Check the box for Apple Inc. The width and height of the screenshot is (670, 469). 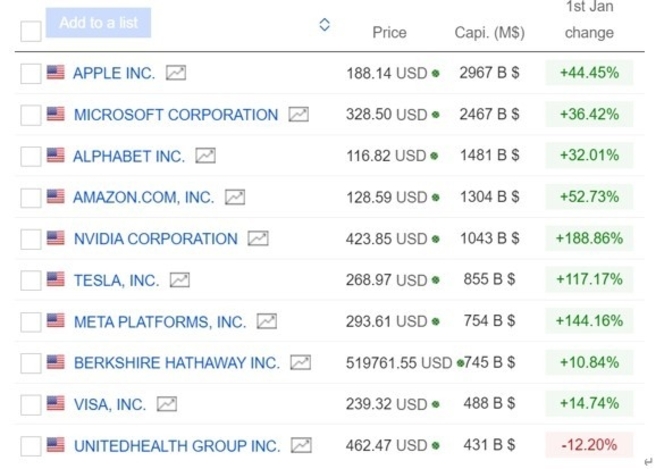click(x=31, y=73)
